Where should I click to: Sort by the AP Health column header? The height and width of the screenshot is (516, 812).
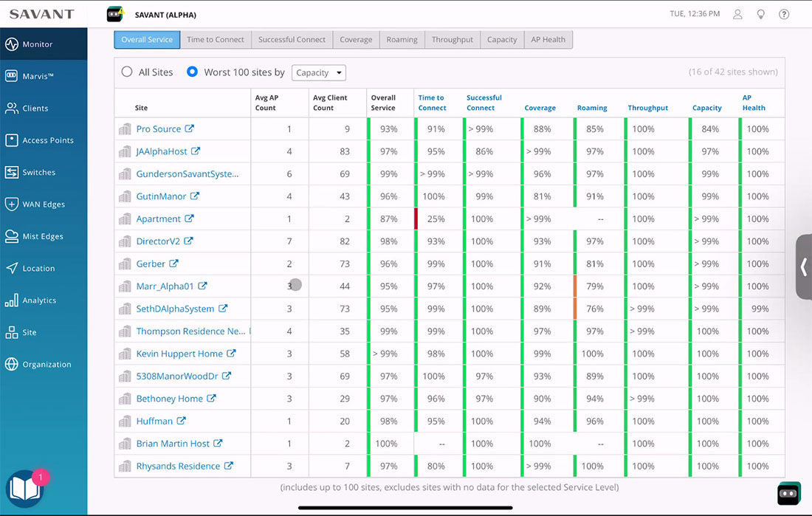754,103
